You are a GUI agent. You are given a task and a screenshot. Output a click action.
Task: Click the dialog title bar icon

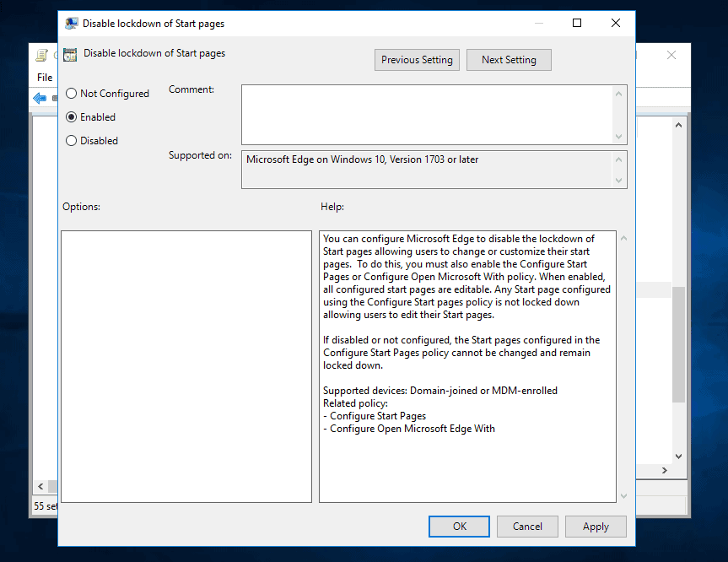[x=71, y=24]
